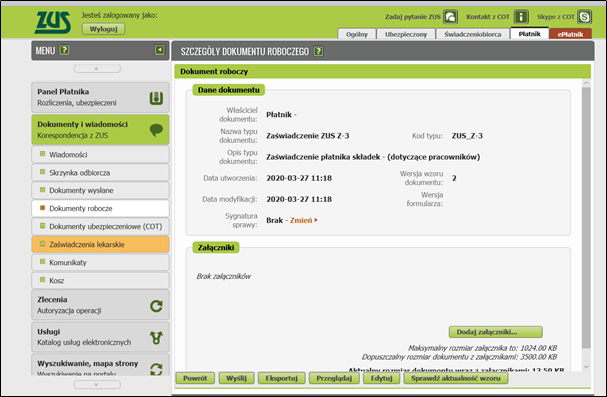
Task: Open Komunikaty menu item
Action: tap(100, 262)
